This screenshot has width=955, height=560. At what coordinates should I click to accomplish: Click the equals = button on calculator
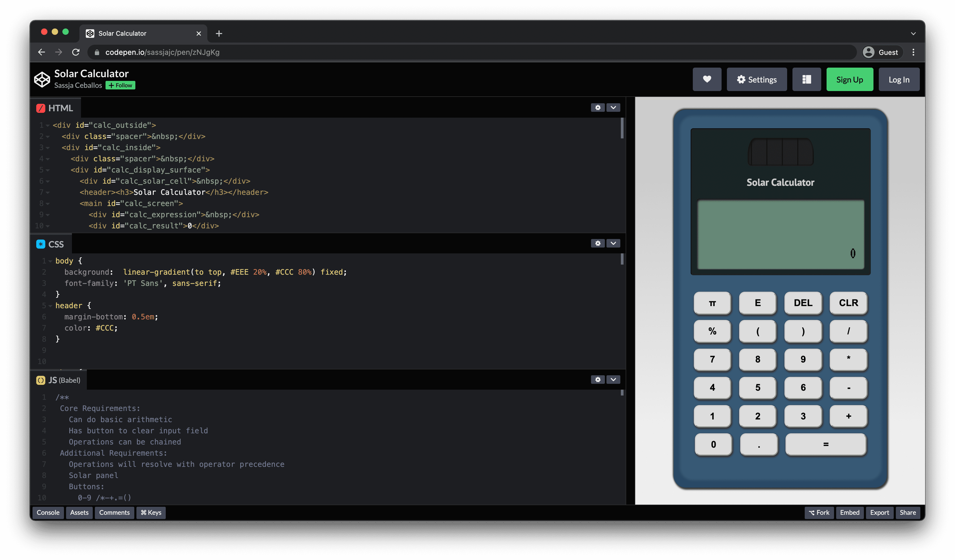tap(825, 443)
